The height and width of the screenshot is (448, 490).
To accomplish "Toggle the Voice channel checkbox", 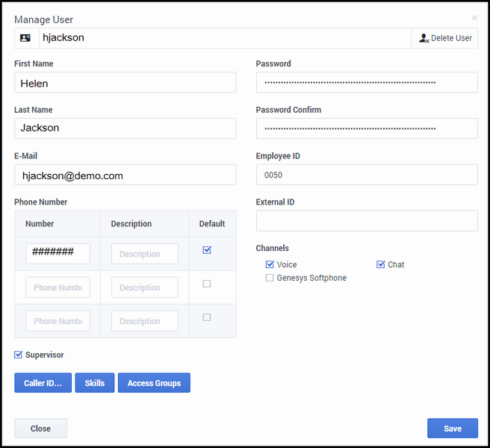I will coord(270,264).
